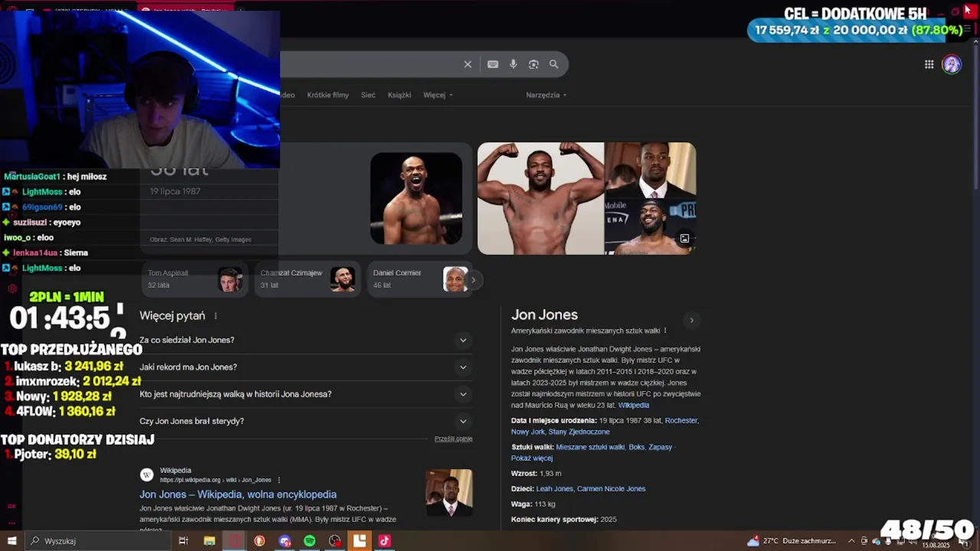Expand 'Za co siedział Jon Jones?' question

(305, 340)
